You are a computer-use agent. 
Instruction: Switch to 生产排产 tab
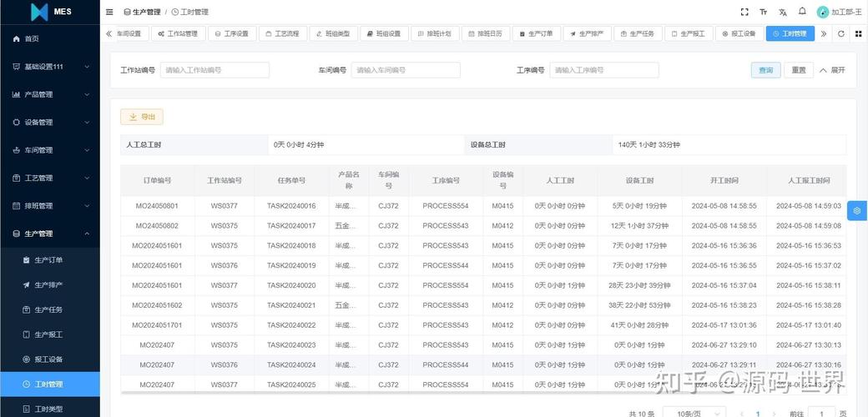pos(588,33)
